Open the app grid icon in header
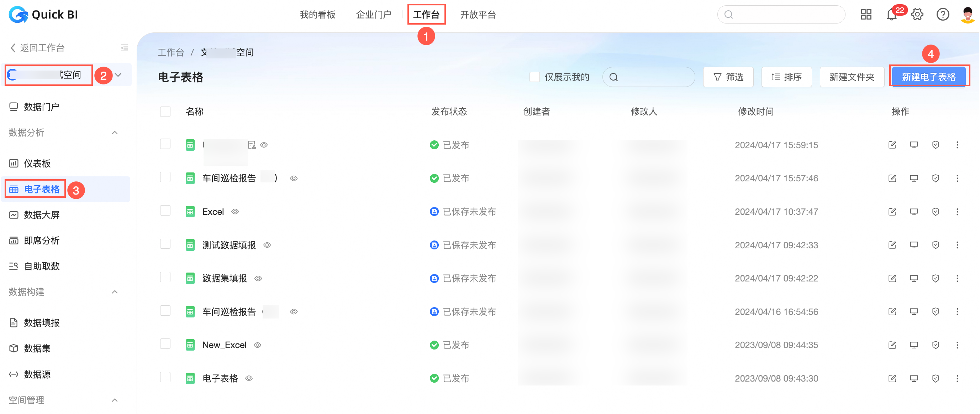Viewport: 980px width, 414px height. (866, 15)
